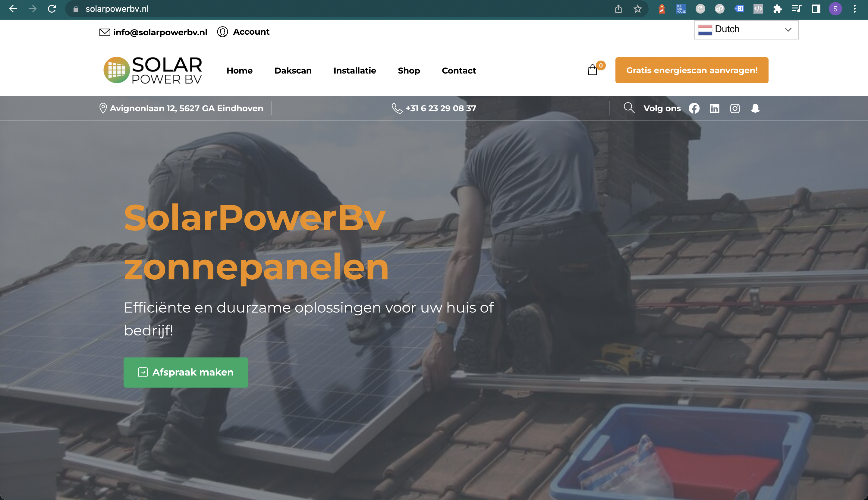Expand the Dutch language dropdown
Screen dimensions: 868x500
(746, 30)
